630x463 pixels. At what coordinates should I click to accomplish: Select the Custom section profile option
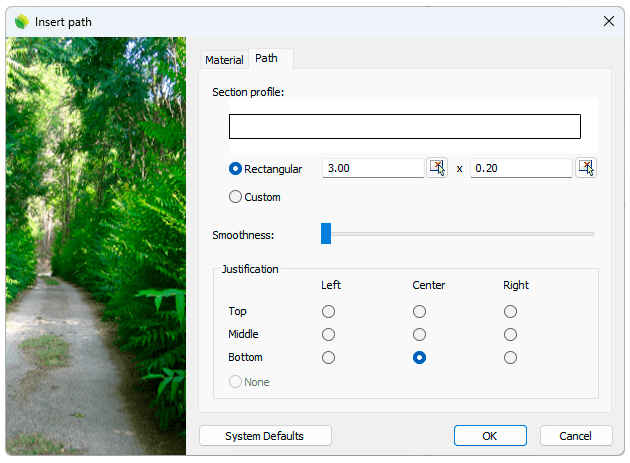[x=236, y=197]
